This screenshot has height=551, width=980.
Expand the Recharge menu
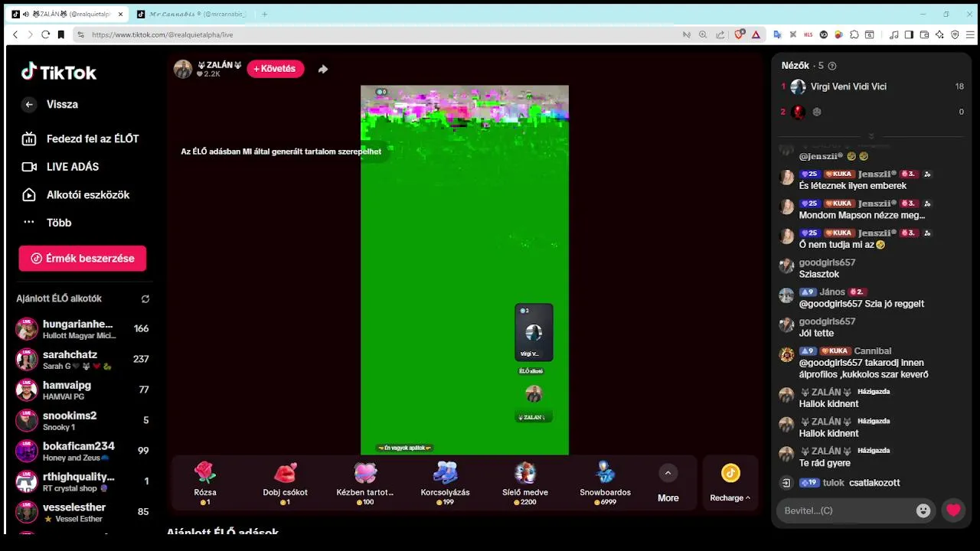point(730,483)
